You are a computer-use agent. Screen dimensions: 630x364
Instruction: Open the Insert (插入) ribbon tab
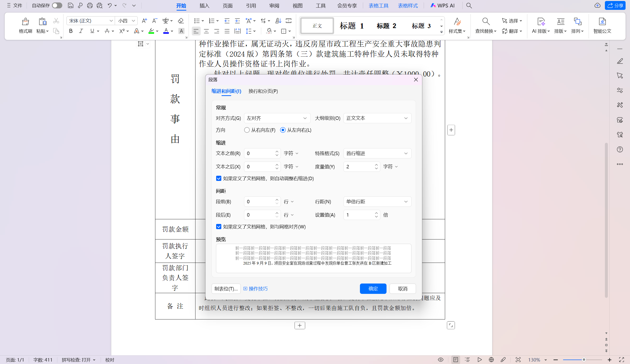tap(204, 5)
